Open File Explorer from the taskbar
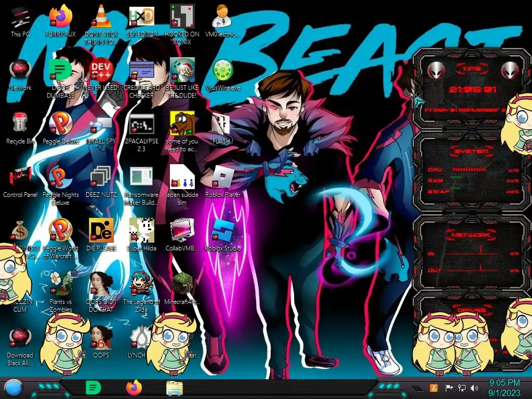Image resolution: width=532 pixels, height=399 pixels. [175, 388]
